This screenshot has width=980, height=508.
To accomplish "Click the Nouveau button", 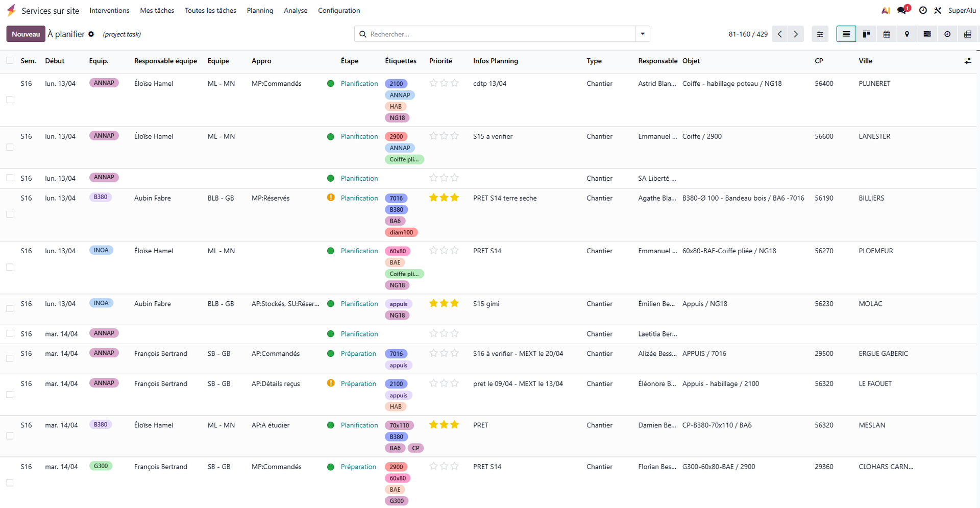I will tap(26, 34).
